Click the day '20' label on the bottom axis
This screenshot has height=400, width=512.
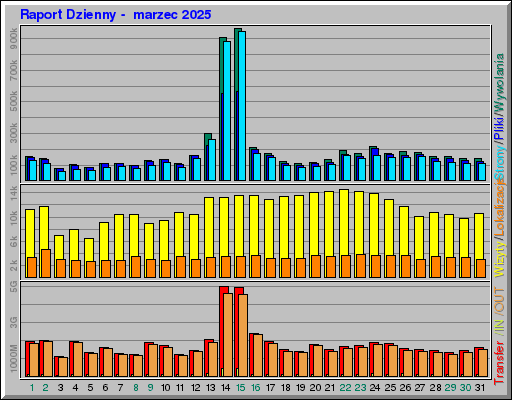[315, 388]
